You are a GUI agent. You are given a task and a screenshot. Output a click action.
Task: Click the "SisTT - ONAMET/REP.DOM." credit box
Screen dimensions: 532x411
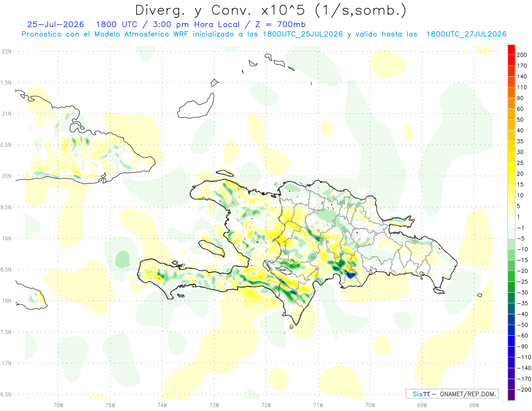[452, 394]
